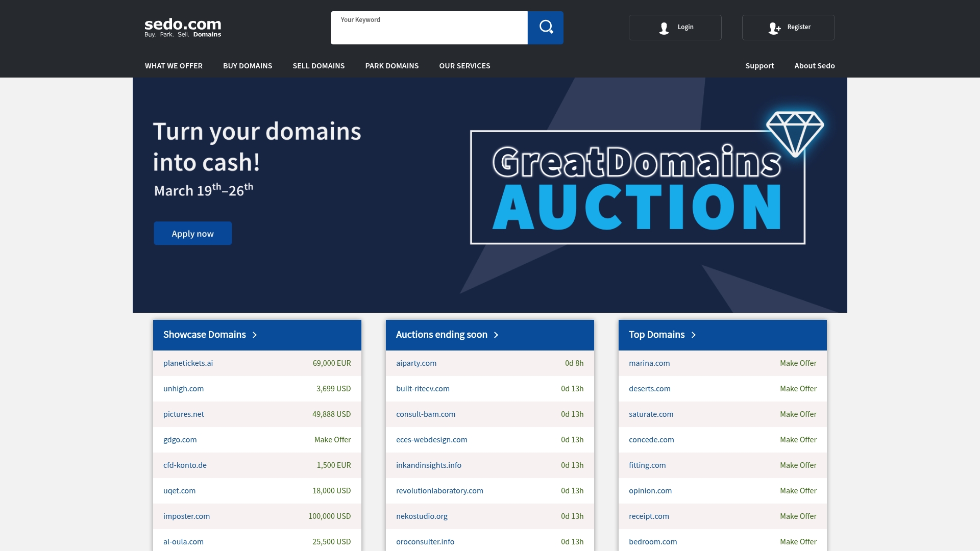Viewport: 980px width, 551px height.
Task: Expand the OUR SERVICES navigation menu
Action: [464, 65]
